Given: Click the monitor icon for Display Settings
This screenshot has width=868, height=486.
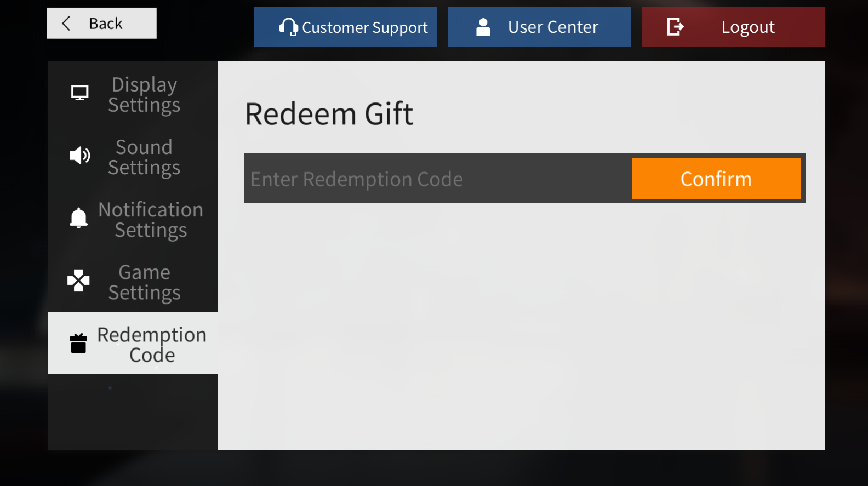Looking at the screenshot, I should (79, 93).
